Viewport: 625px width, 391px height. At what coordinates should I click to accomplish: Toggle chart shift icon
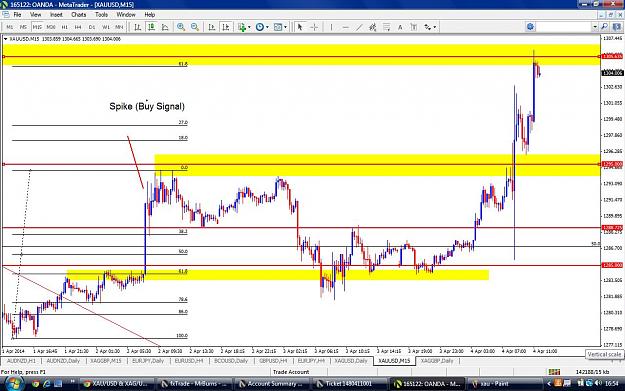coord(226,27)
